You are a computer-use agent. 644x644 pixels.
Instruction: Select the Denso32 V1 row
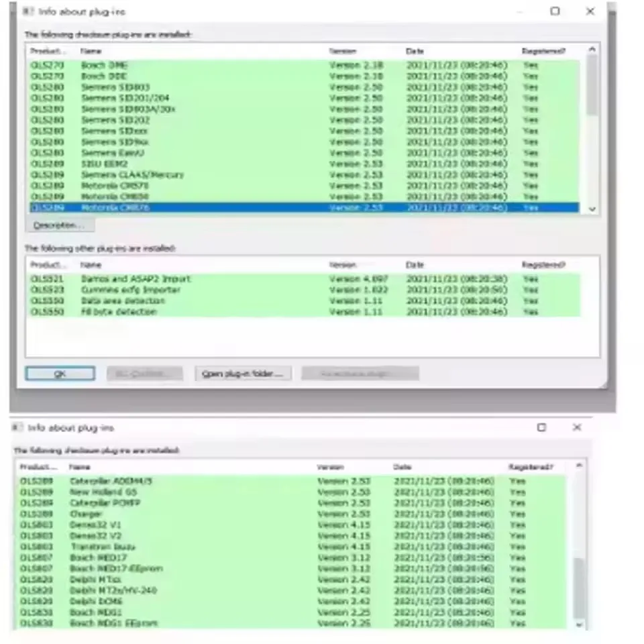click(292, 525)
